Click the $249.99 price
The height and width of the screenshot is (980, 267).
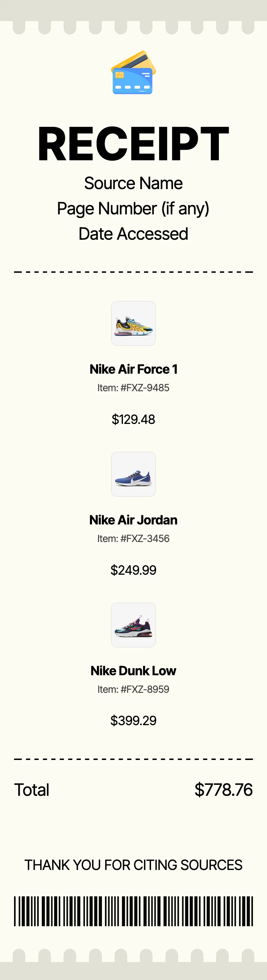tap(133, 570)
